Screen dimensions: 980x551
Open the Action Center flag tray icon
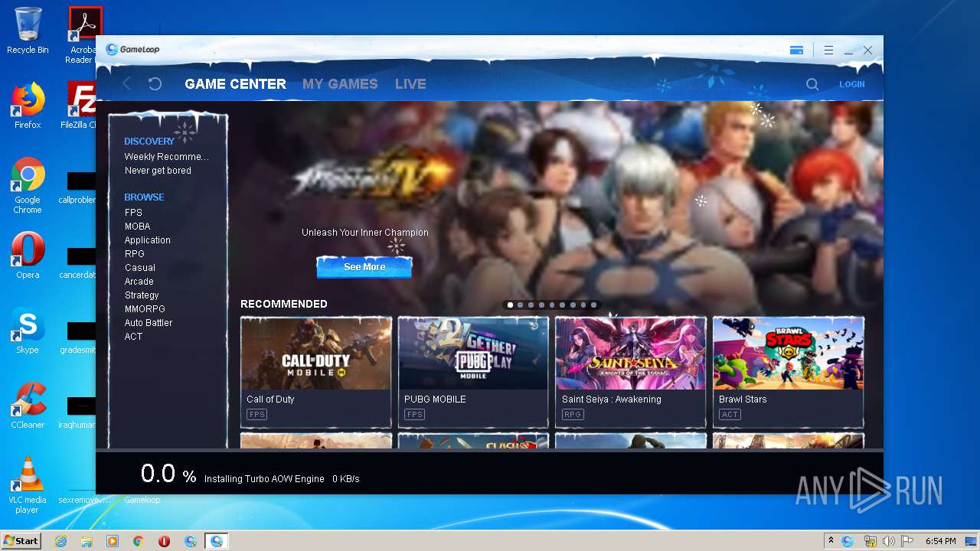(907, 541)
